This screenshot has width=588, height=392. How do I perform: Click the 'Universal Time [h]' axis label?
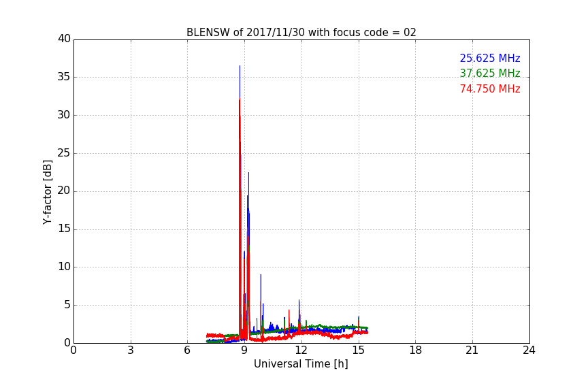(x=301, y=364)
